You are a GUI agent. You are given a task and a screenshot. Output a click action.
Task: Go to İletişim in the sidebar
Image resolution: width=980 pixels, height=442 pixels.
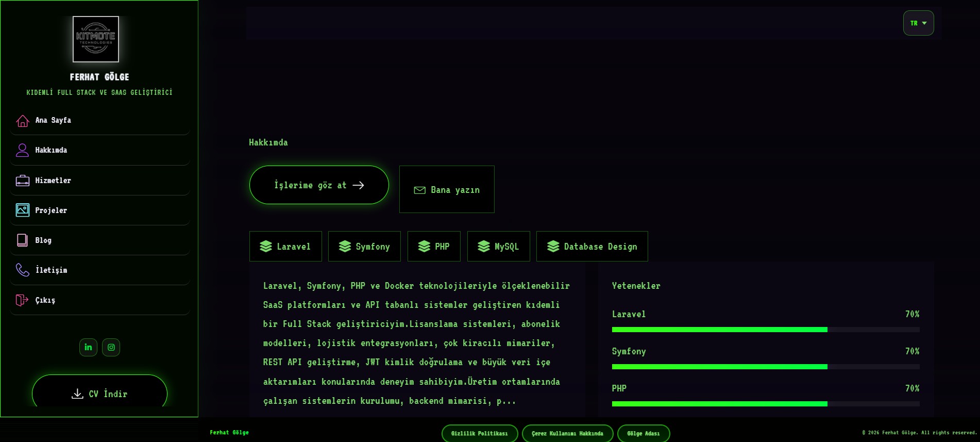100,270
